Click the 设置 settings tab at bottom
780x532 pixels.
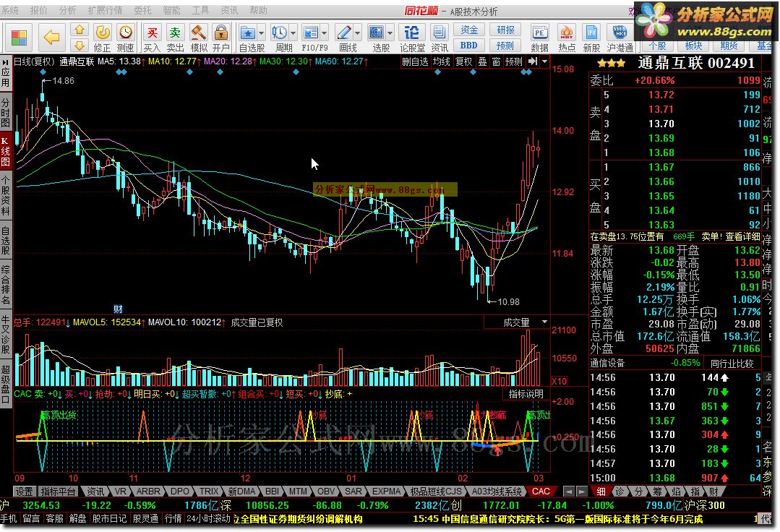click(24, 492)
